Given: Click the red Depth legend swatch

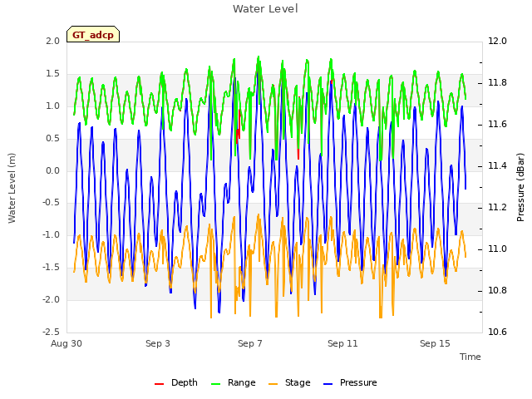Looking at the screenshot, I should (x=159, y=384).
